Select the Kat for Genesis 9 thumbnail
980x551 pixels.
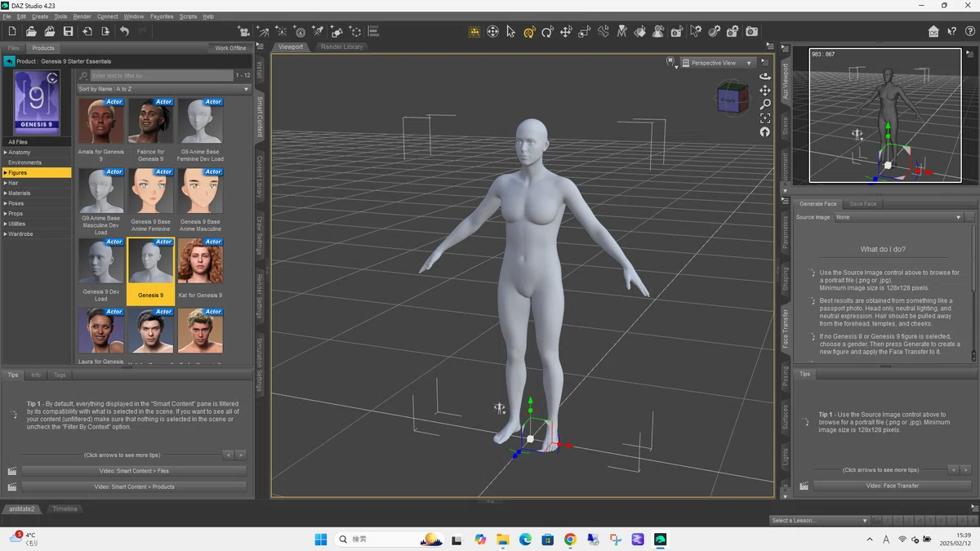click(x=200, y=261)
